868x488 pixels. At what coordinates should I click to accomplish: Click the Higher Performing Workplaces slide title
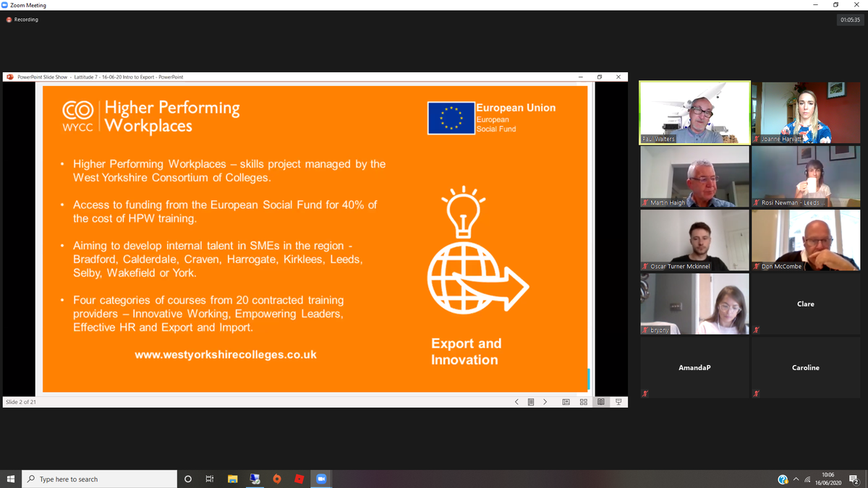[172, 116]
